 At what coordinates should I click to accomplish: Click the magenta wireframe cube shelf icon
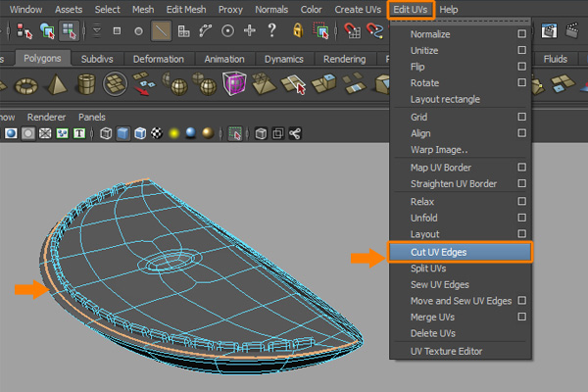234,84
